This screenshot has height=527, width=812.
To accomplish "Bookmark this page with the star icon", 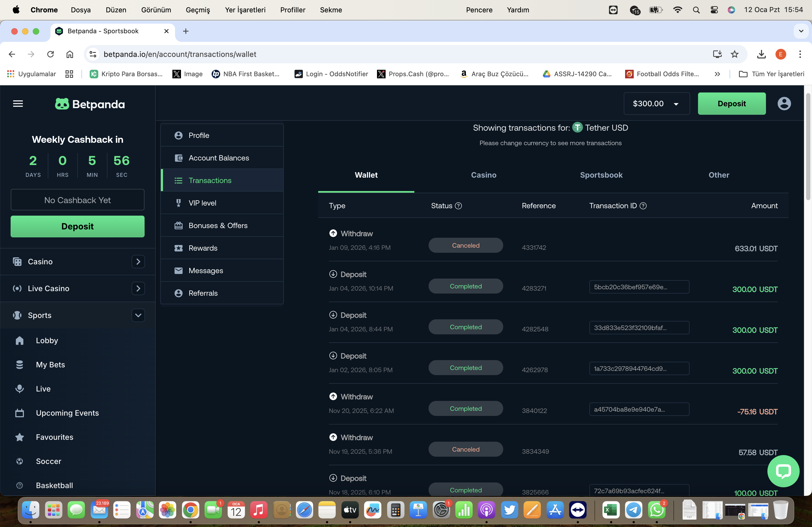I will click(x=735, y=54).
